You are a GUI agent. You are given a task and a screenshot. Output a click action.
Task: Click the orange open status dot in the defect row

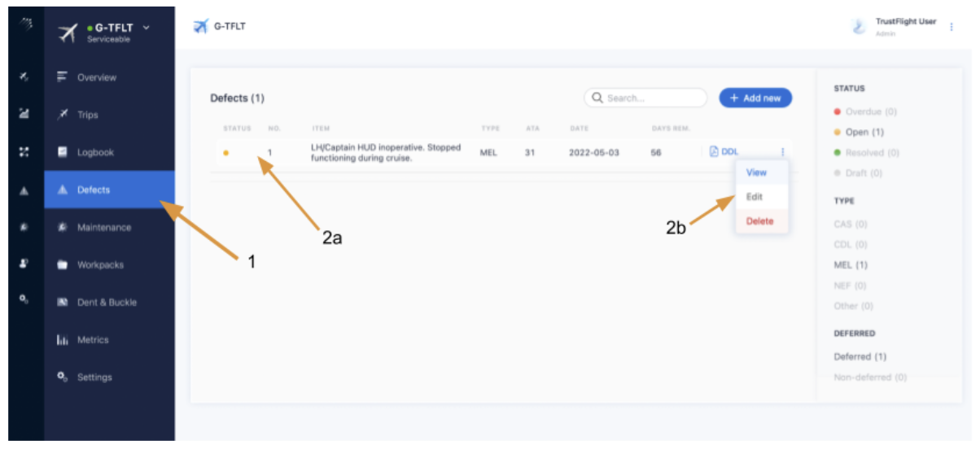[x=226, y=152]
